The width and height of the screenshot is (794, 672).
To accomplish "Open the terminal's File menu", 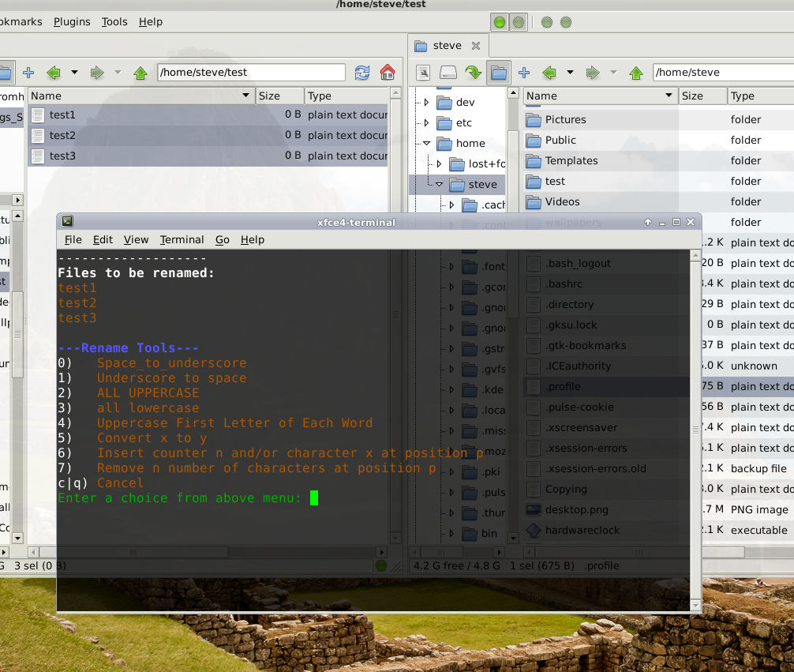I will (x=73, y=240).
